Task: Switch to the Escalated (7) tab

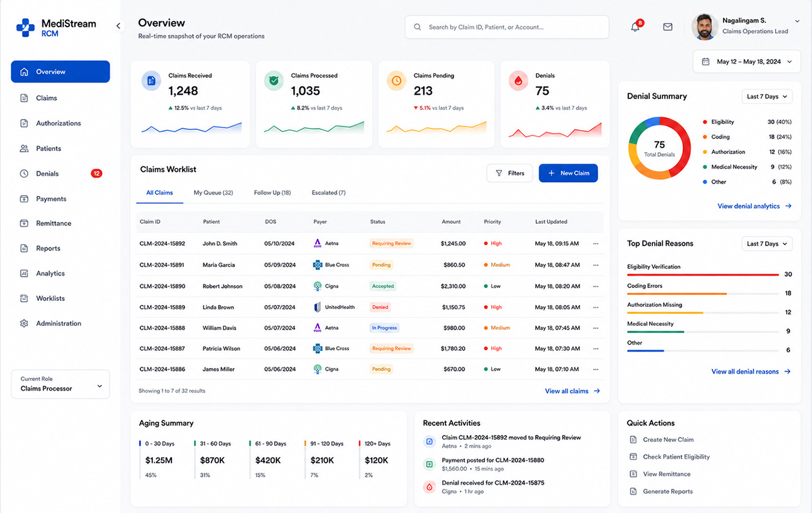Action: click(x=329, y=193)
